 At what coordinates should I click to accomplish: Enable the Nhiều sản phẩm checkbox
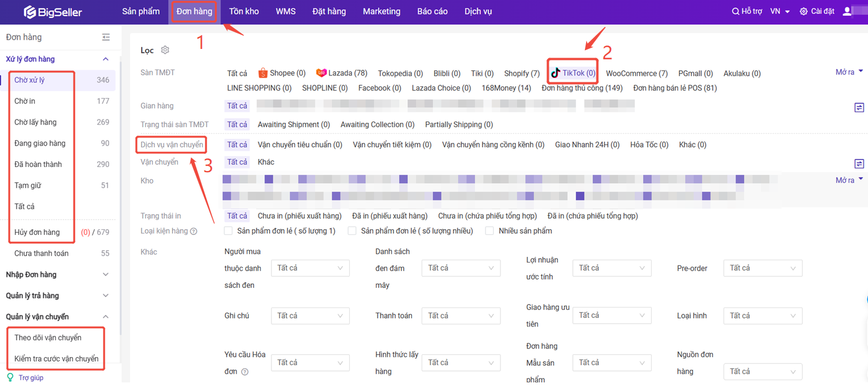tap(490, 231)
